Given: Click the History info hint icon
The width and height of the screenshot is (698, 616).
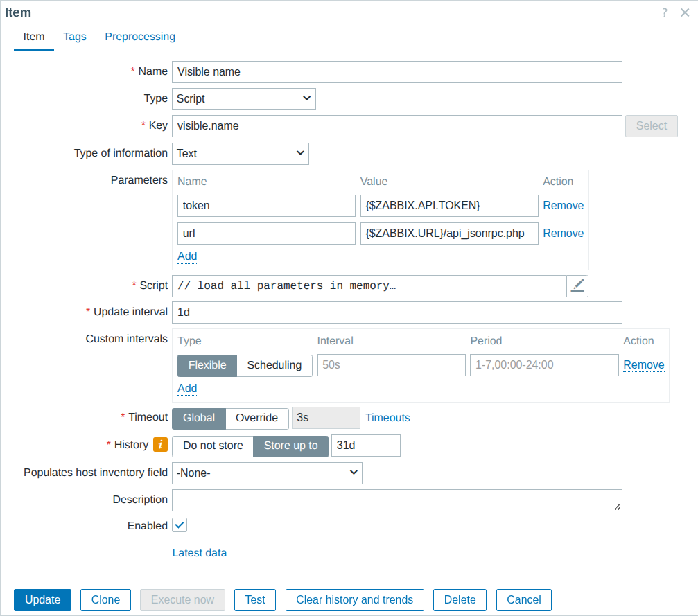Looking at the screenshot, I should pos(160,445).
